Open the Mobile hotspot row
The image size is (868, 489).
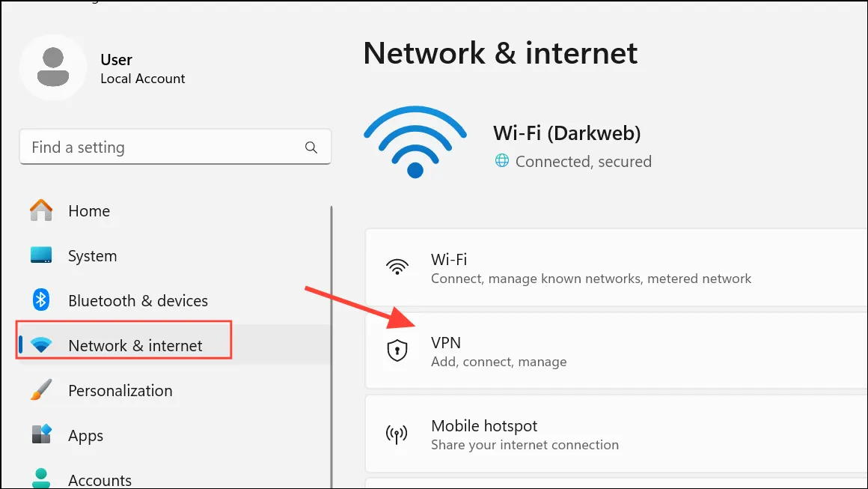tap(616, 434)
